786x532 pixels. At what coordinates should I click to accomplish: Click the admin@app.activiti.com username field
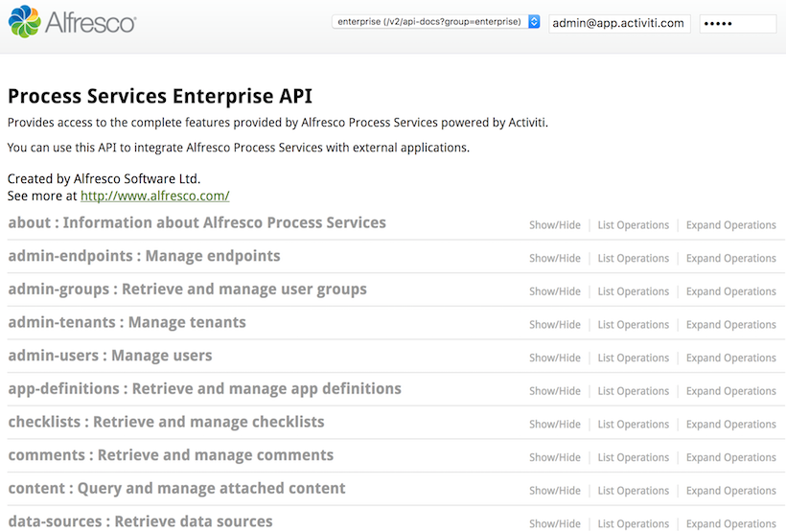[619, 24]
